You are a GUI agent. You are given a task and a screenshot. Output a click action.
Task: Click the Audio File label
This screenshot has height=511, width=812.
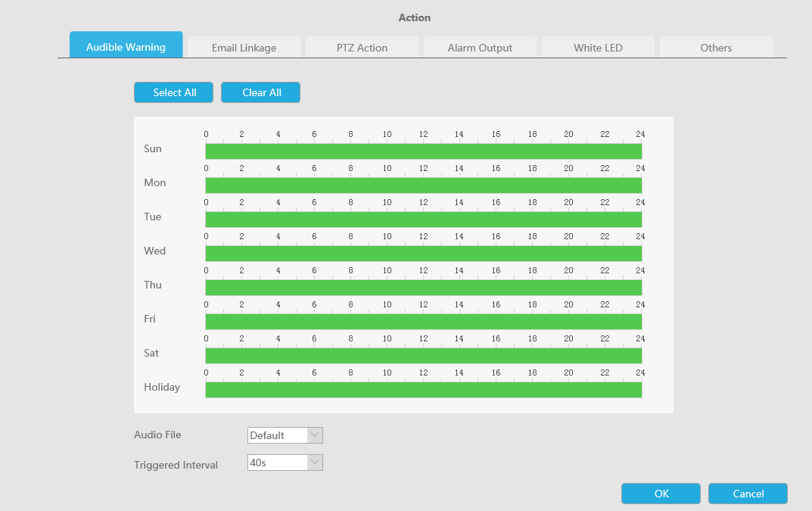point(157,435)
